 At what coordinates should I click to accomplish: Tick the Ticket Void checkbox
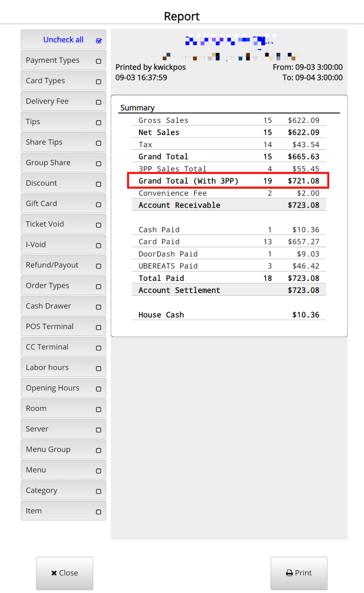[99, 225]
